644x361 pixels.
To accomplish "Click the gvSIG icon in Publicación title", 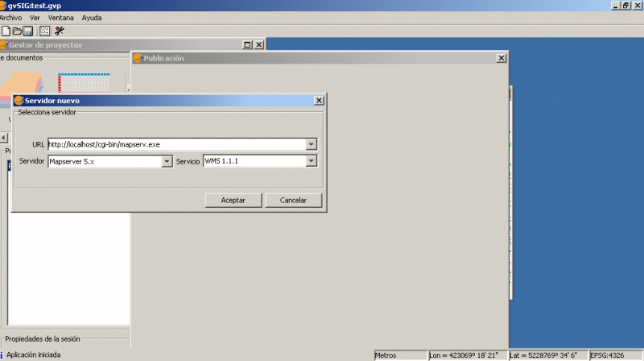I will 138,58.
